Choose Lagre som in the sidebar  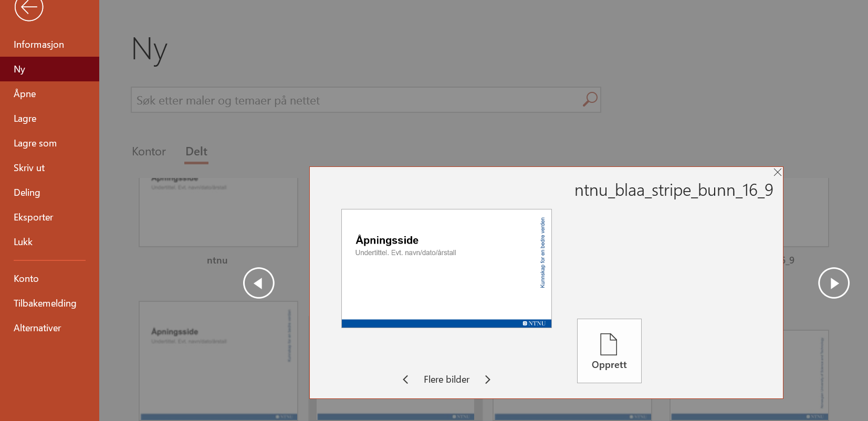pos(49,143)
